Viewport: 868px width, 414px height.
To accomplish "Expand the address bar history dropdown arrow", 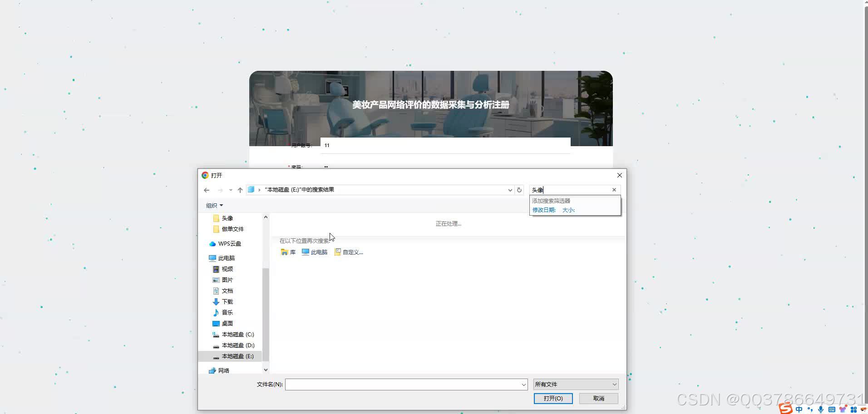I will [510, 190].
